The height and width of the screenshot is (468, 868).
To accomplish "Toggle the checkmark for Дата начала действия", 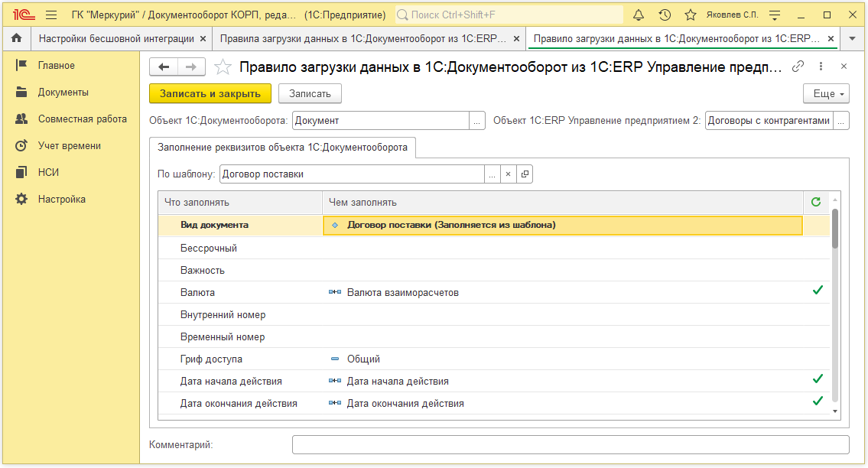I will tap(818, 379).
